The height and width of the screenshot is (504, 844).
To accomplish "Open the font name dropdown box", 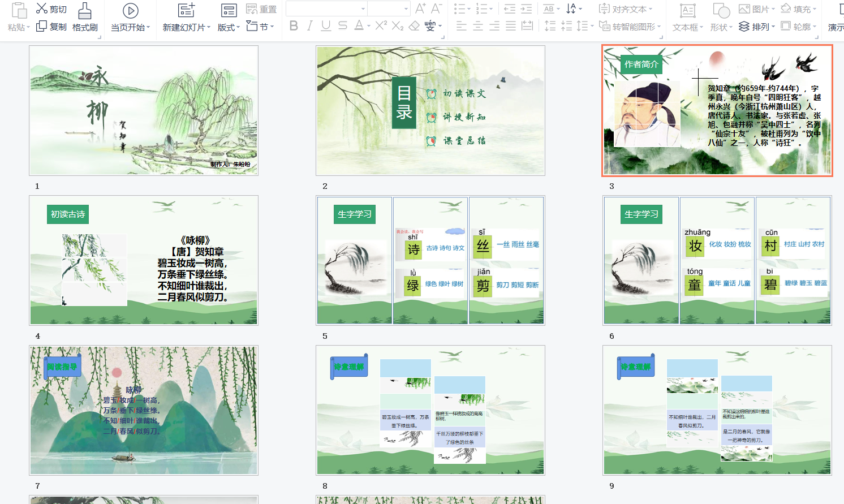I will (x=326, y=8).
